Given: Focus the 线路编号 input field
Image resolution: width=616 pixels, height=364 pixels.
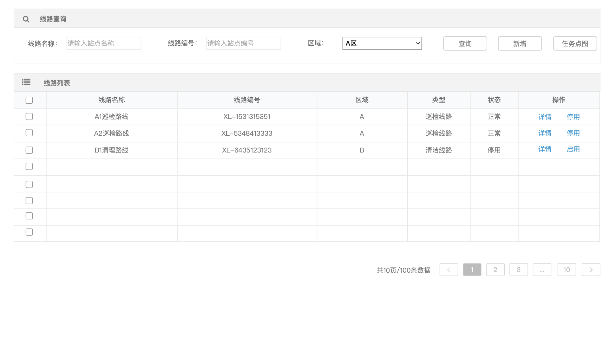Looking at the screenshot, I should (x=243, y=43).
